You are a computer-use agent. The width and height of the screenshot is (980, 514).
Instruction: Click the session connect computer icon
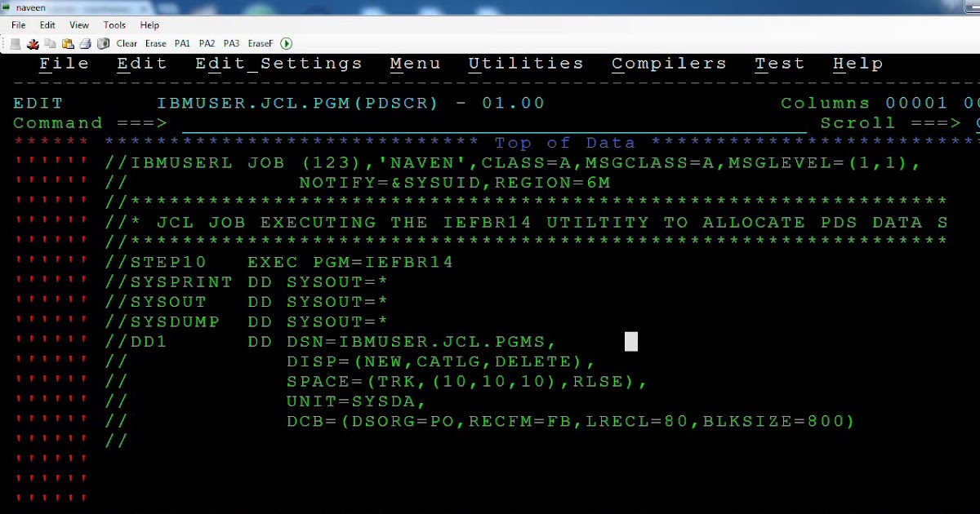tap(13, 43)
